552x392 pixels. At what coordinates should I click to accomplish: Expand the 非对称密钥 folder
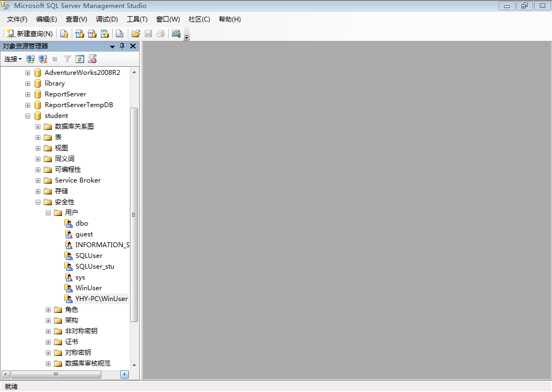click(x=48, y=332)
